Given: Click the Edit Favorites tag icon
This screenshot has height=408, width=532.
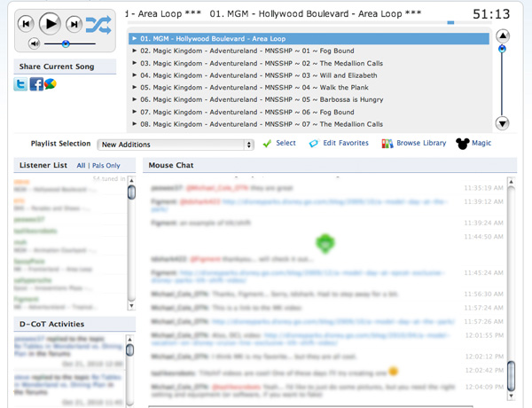Looking at the screenshot, I should tap(314, 143).
